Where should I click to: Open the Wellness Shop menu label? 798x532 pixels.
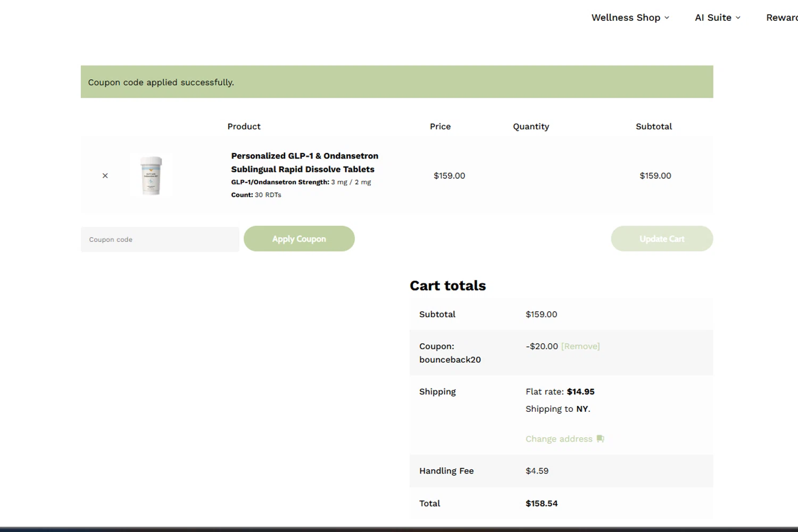[x=626, y=18]
